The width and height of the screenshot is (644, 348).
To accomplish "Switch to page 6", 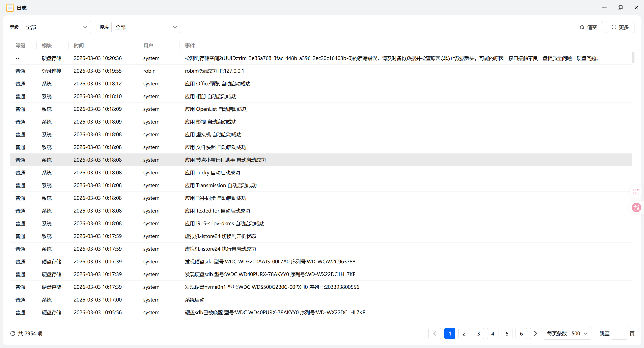I will [x=521, y=333].
